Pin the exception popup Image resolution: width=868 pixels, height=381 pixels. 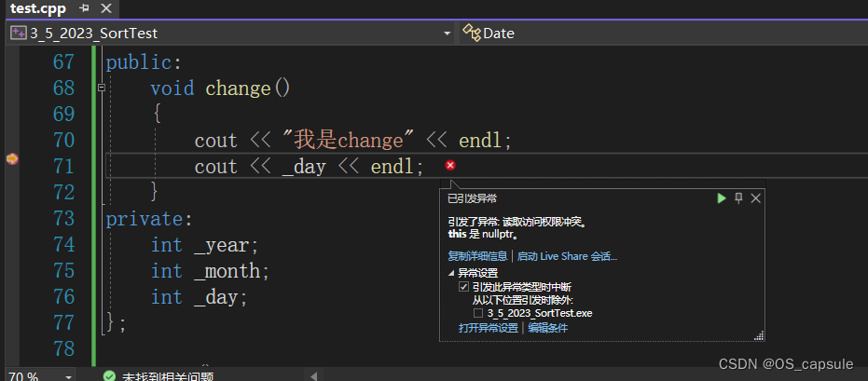pos(738,198)
